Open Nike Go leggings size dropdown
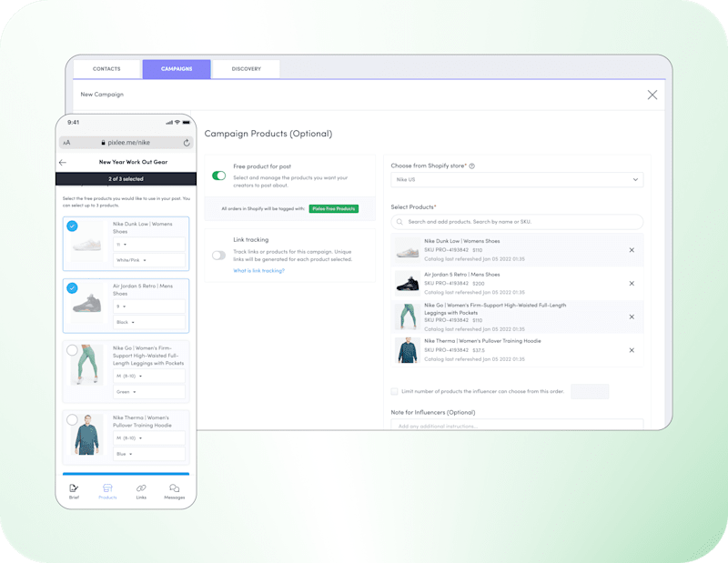 click(x=149, y=376)
